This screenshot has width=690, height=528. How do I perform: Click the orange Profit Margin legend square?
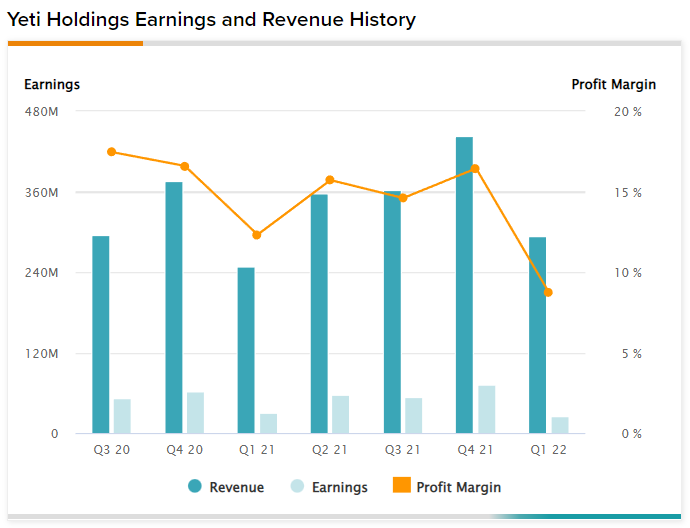click(x=401, y=486)
